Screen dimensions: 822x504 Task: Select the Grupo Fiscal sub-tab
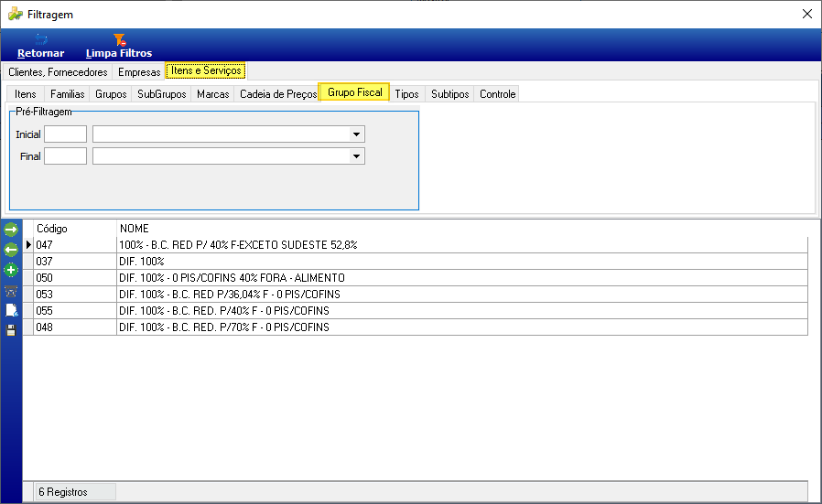tap(354, 92)
